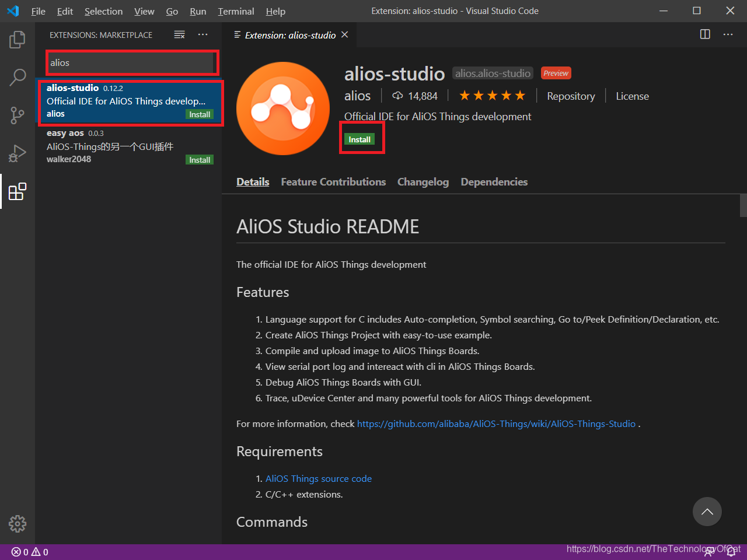The height and width of the screenshot is (560, 747).
Task: Open editor more actions ellipsis menu
Action: 728,34
